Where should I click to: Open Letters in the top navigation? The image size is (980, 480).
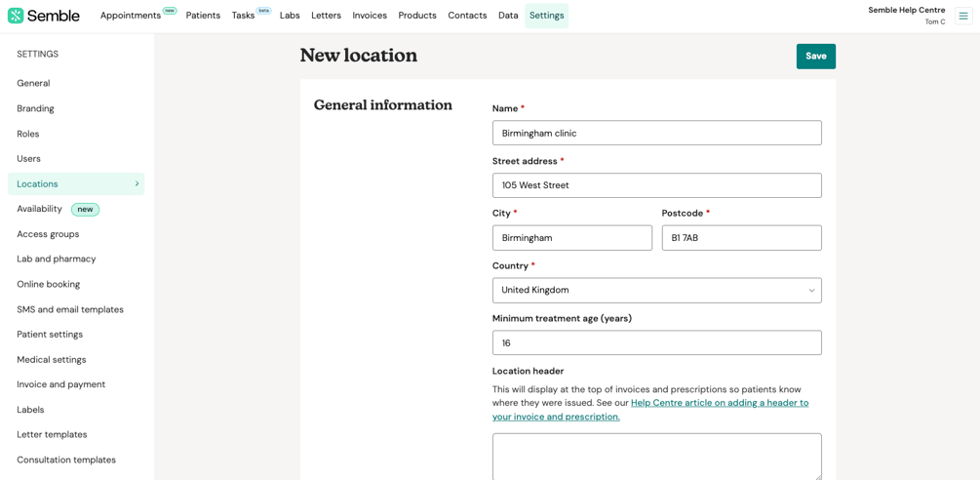coord(327,16)
